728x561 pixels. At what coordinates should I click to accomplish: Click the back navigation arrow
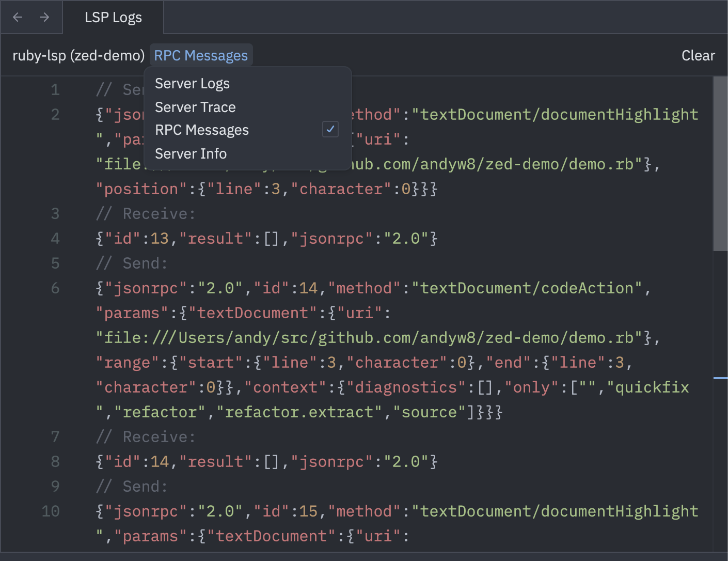pyautogui.click(x=18, y=17)
